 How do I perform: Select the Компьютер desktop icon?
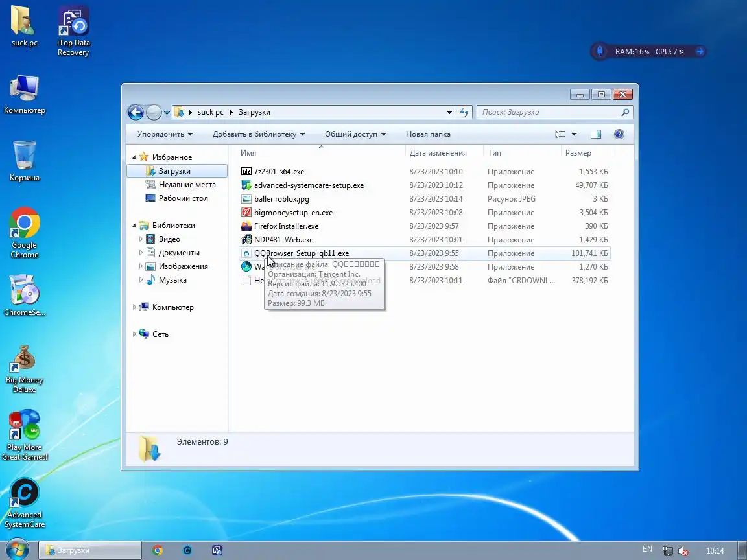tap(24, 94)
